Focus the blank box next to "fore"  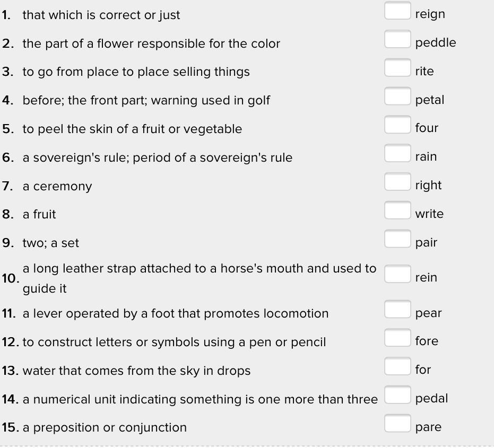click(x=397, y=338)
